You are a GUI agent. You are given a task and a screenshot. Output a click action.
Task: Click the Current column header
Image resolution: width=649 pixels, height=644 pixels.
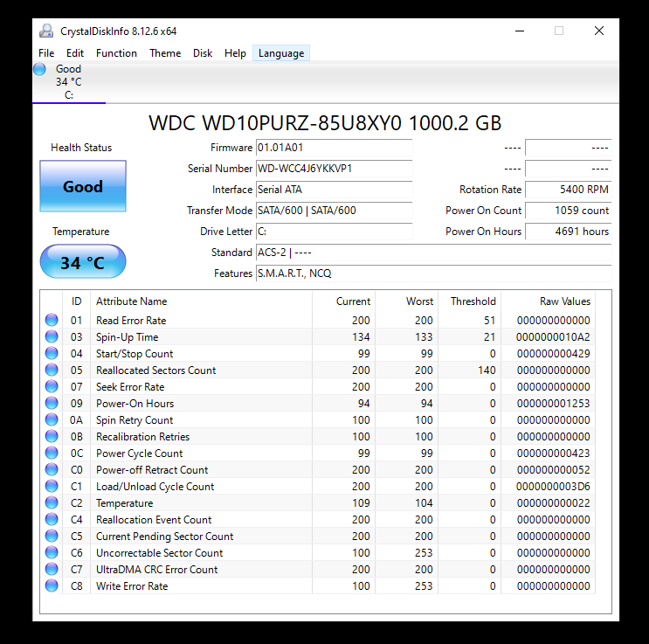(x=343, y=301)
